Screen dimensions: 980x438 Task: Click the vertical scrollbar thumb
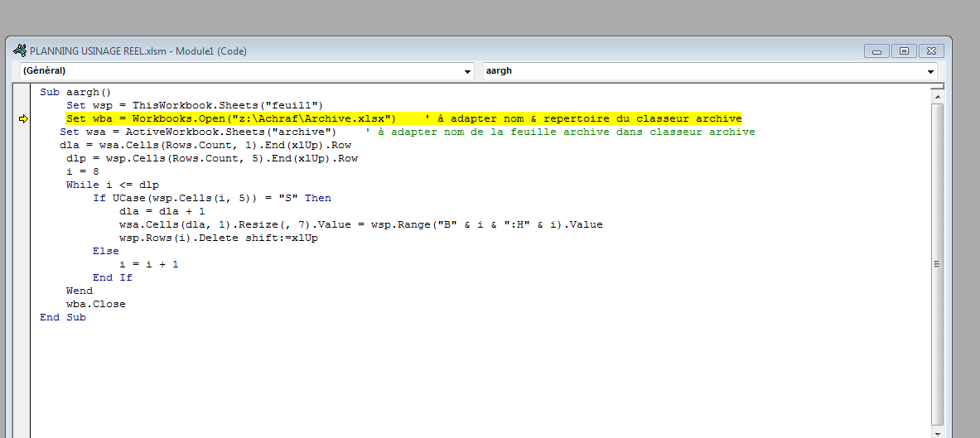click(x=937, y=263)
